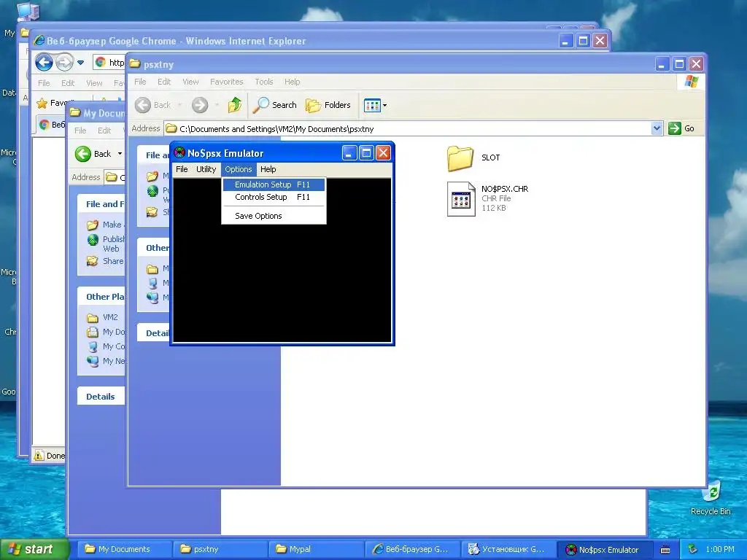Open VM2 under Other Places in My Documents
747x560 pixels.
point(102,318)
